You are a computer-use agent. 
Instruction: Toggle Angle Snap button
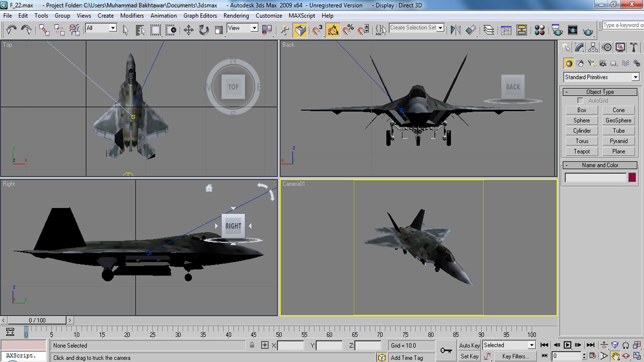click(333, 30)
